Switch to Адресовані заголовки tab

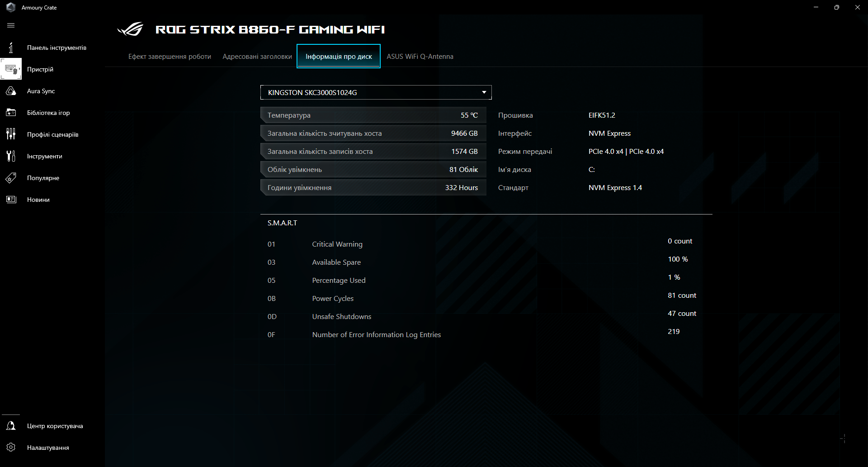coord(257,57)
